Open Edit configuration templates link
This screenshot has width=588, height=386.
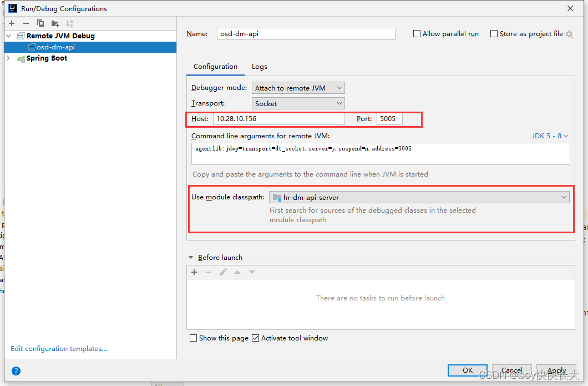coord(59,349)
